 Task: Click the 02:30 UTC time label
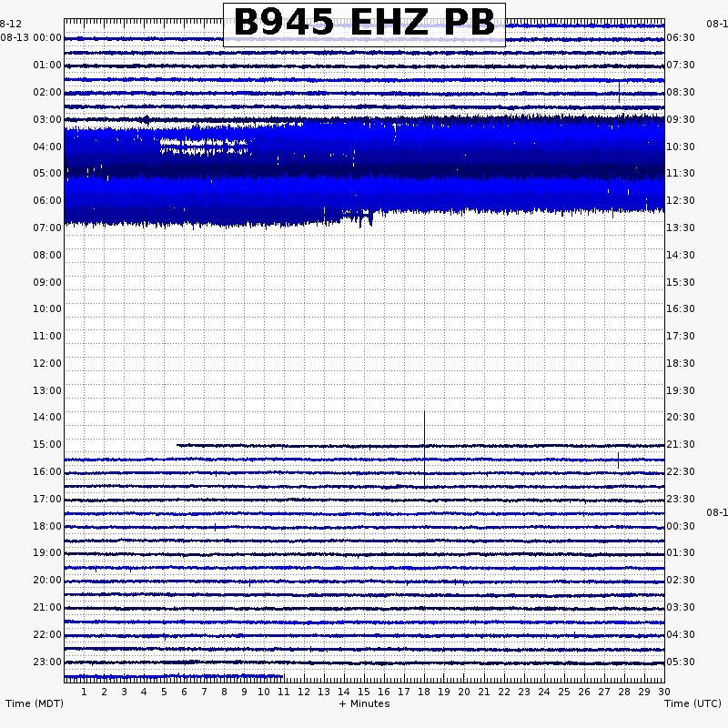681,580
